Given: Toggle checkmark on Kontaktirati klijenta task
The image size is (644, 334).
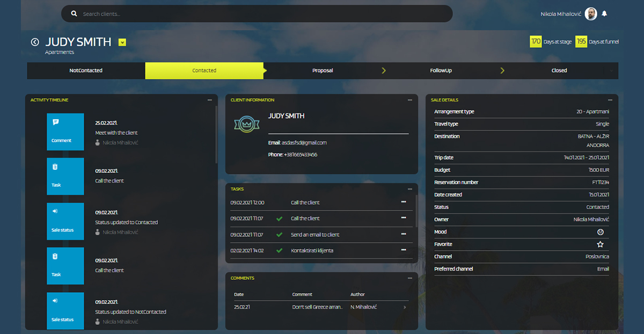Looking at the screenshot, I should click(279, 250).
